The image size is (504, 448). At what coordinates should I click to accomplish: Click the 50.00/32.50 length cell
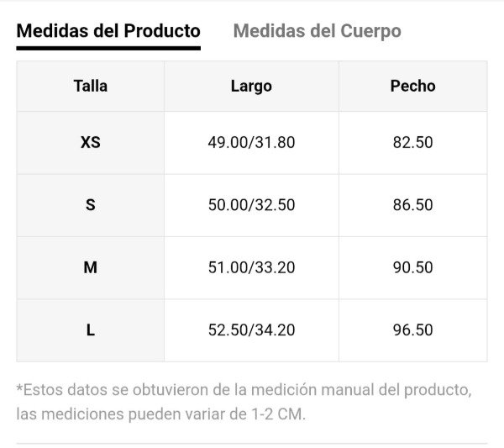click(251, 205)
